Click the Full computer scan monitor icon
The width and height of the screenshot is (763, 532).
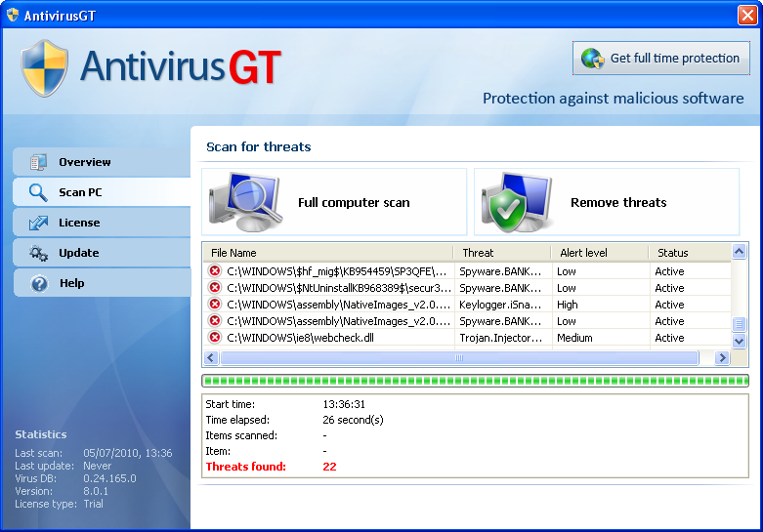(246, 202)
